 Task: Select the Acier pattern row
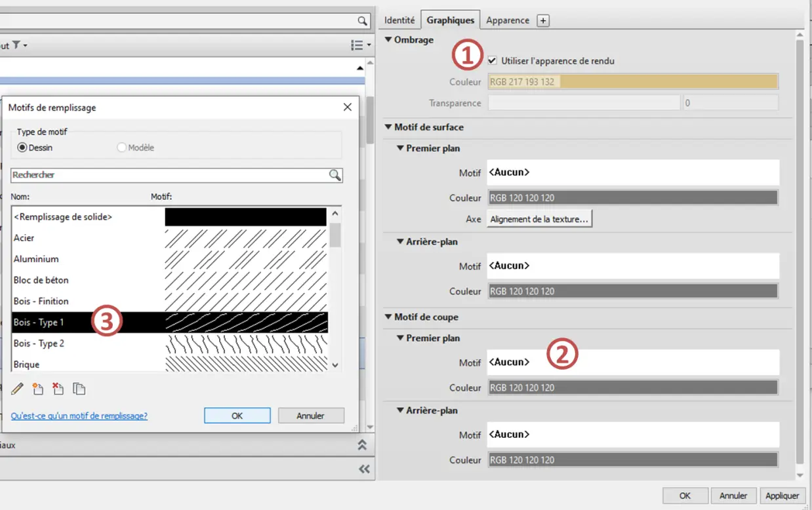click(x=170, y=238)
